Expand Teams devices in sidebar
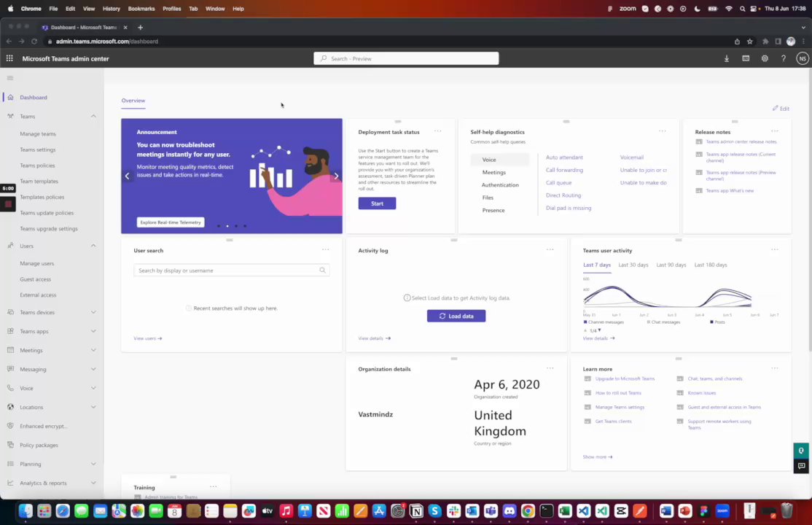The height and width of the screenshot is (525, 812). pyautogui.click(x=93, y=312)
